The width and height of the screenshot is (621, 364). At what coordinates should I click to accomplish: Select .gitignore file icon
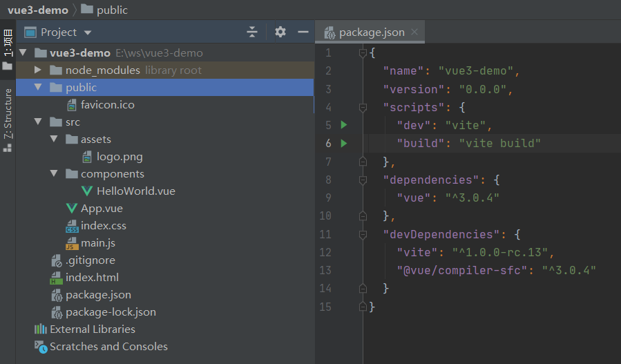pyautogui.click(x=56, y=260)
